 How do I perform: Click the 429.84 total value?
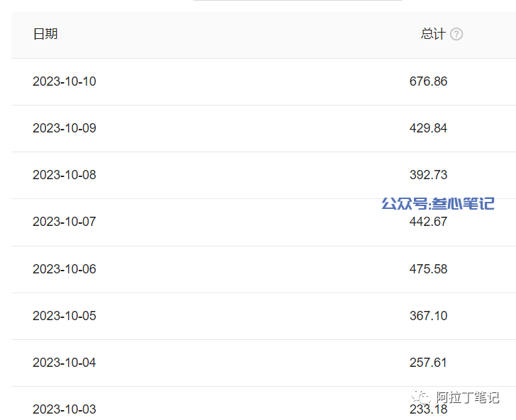428,128
